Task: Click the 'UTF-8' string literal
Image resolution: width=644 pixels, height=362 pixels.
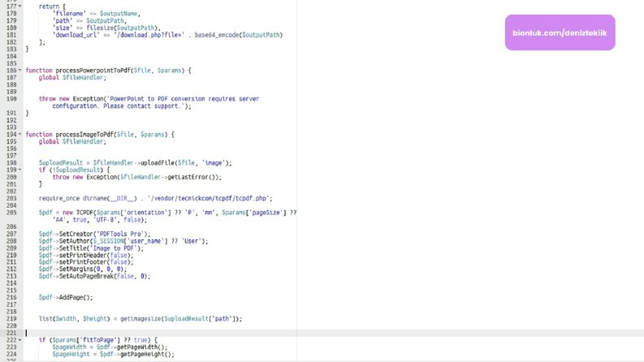Action: [x=105, y=220]
